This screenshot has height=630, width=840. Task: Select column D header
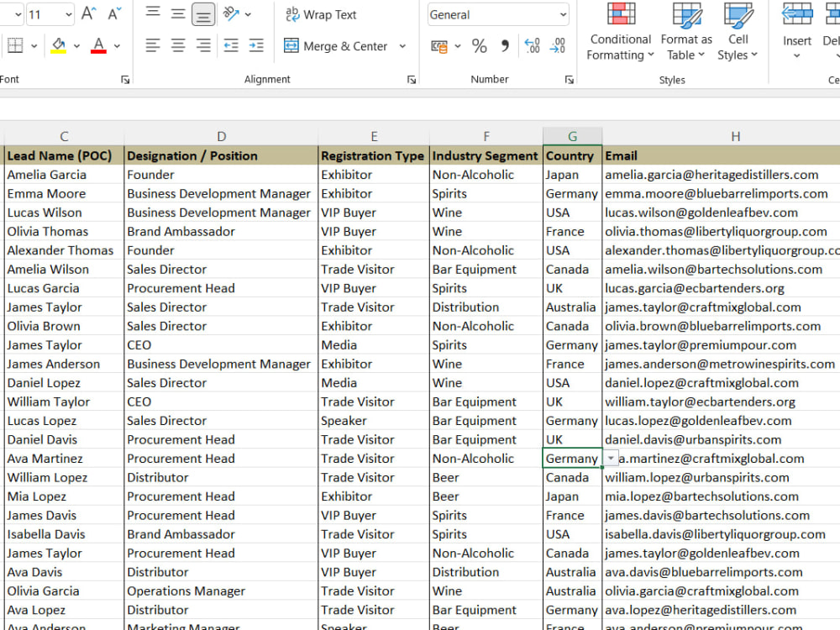(x=221, y=137)
